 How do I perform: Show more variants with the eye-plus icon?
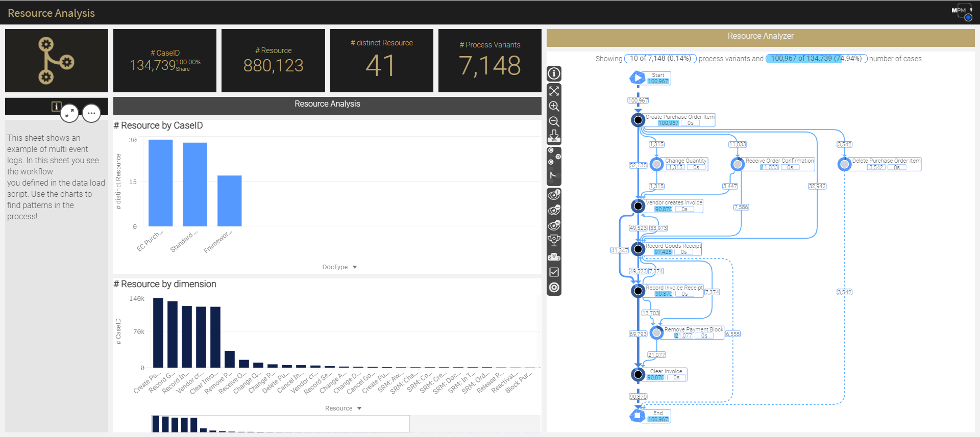[554, 195]
